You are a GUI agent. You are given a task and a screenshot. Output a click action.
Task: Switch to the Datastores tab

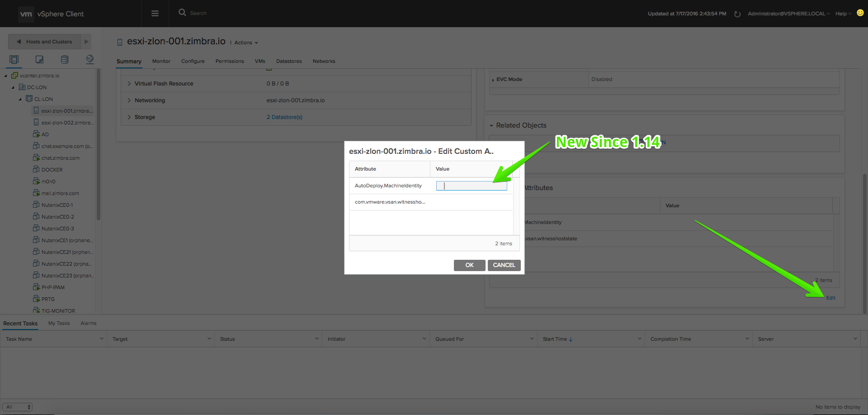click(289, 61)
